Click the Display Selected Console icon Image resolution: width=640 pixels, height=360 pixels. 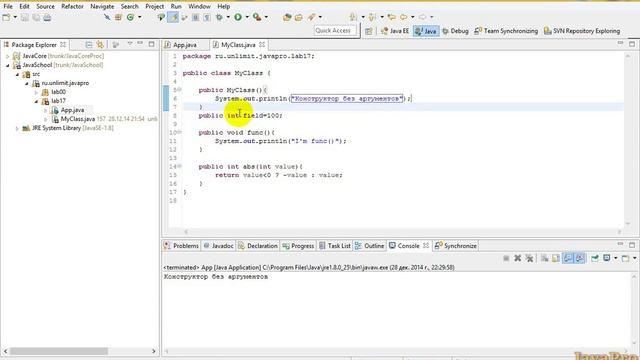(x=607, y=258)
